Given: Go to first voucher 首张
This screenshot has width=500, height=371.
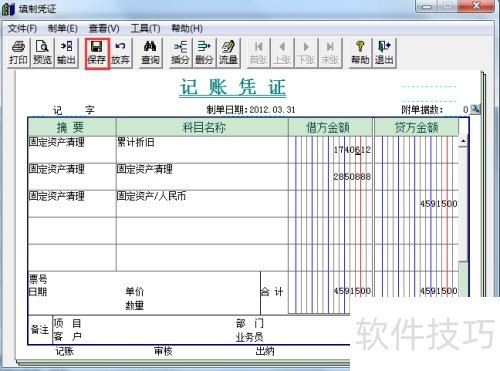Looking at the screenshot, I should [x=259, y=53].
